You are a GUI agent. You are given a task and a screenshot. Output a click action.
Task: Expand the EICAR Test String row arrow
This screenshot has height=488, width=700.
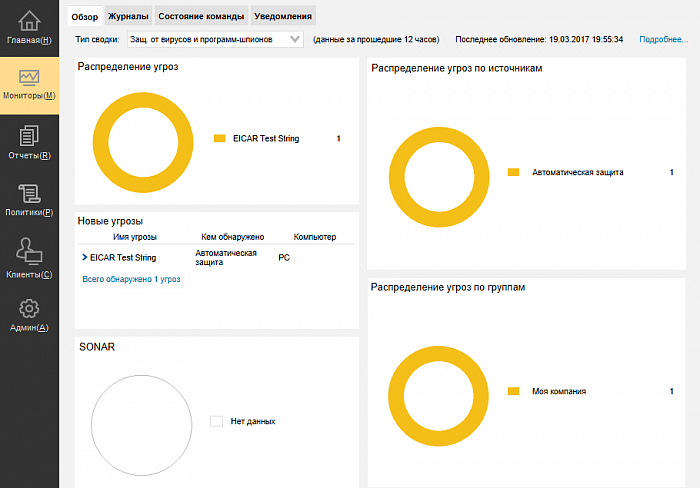point(84,257)
